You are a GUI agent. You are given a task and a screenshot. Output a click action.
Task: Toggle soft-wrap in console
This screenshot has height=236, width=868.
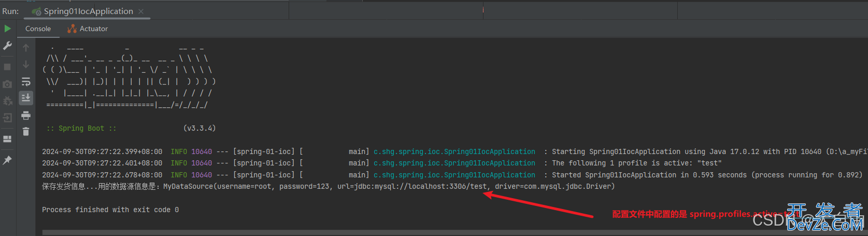click(x=26, y=81)
